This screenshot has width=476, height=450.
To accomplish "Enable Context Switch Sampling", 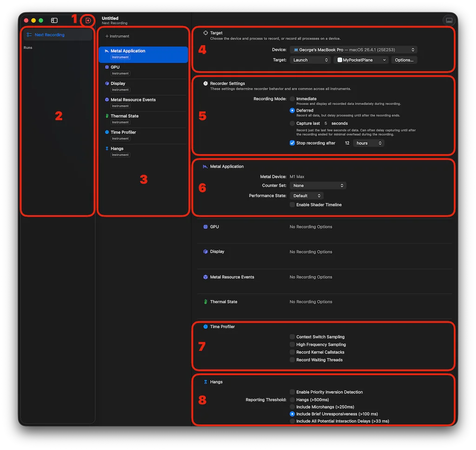I will pyautogui.click(x=292, y=337).
